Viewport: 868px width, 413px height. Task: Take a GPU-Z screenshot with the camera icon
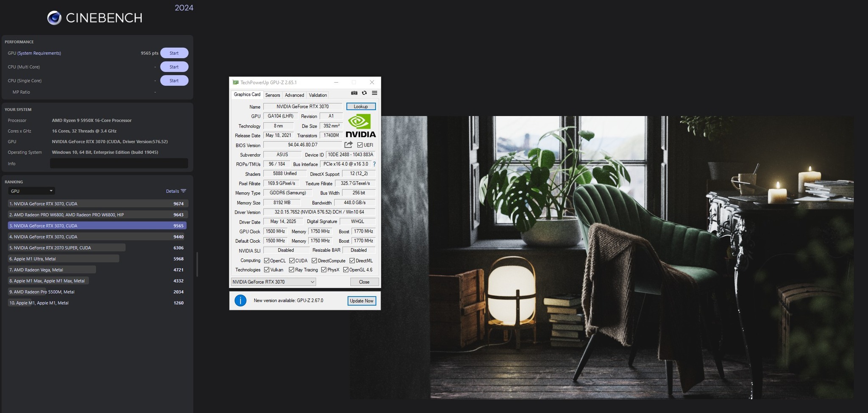pos(354,93)
